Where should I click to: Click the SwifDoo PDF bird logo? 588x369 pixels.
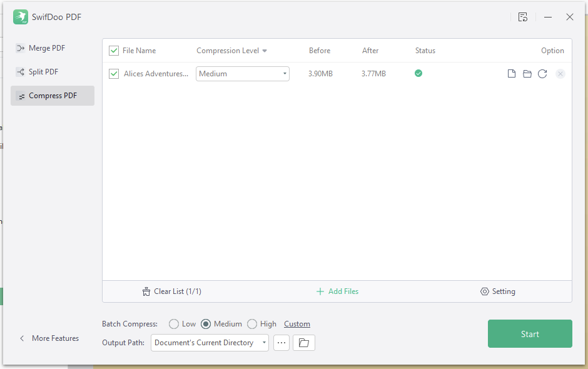(x=21, y=17)
